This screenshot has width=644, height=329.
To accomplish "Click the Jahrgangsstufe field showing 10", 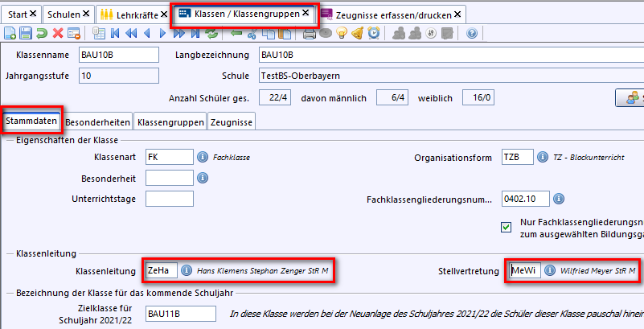I will pos(119,76).
